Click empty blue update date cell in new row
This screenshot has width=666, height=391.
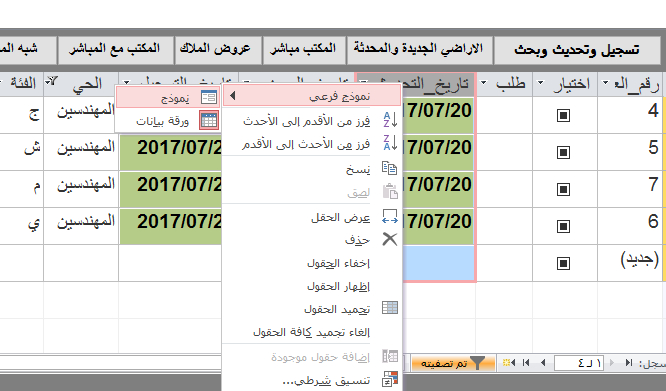(438, 262)
